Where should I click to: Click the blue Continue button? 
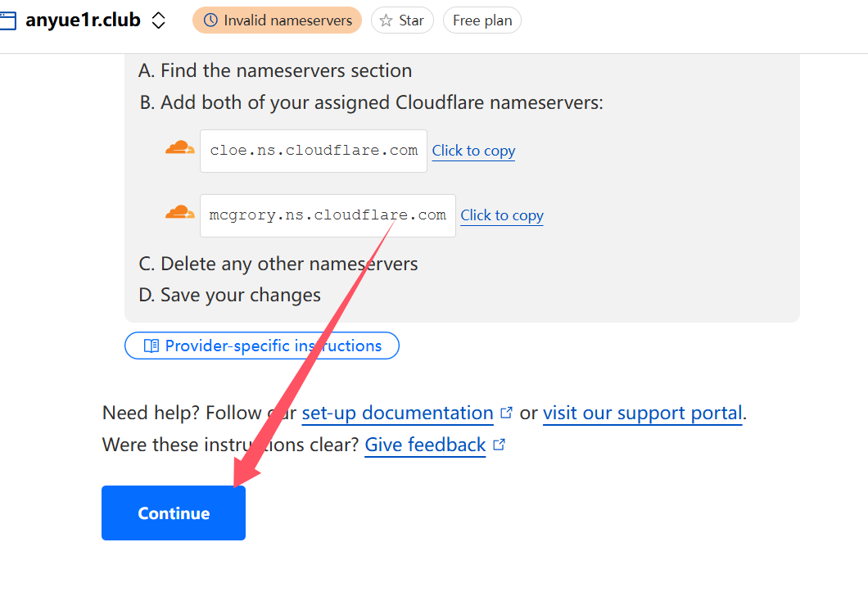pos(174,513)
